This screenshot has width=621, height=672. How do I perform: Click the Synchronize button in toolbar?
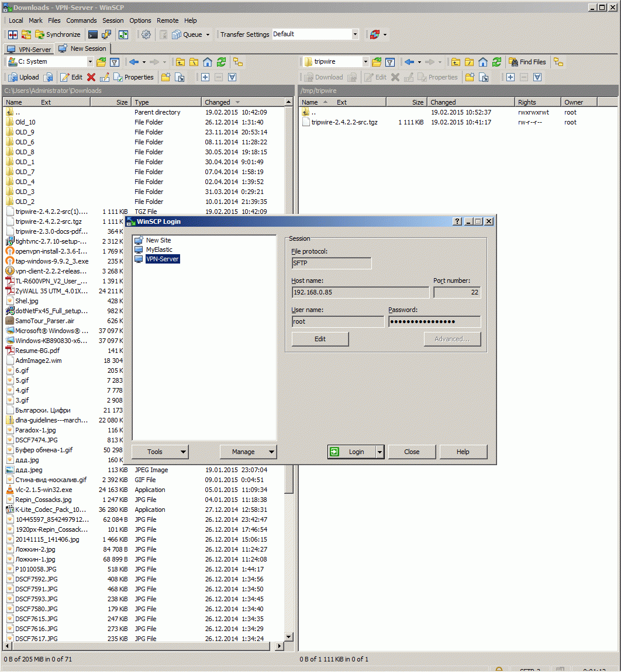point(58,34)
